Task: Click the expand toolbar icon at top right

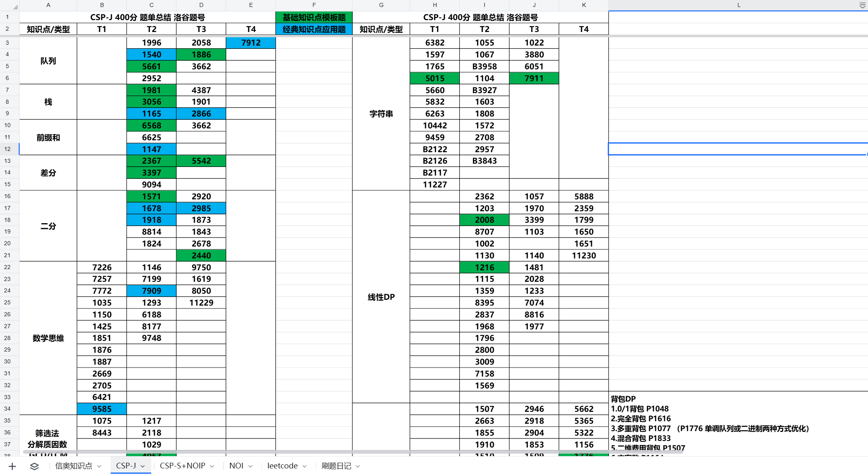Action: click(862, 5)
